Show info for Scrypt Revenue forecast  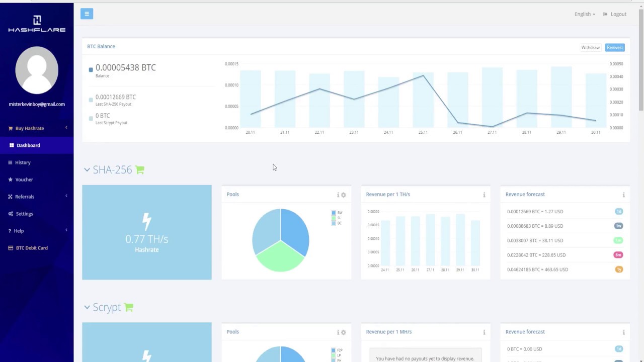(x=623, y=332)
